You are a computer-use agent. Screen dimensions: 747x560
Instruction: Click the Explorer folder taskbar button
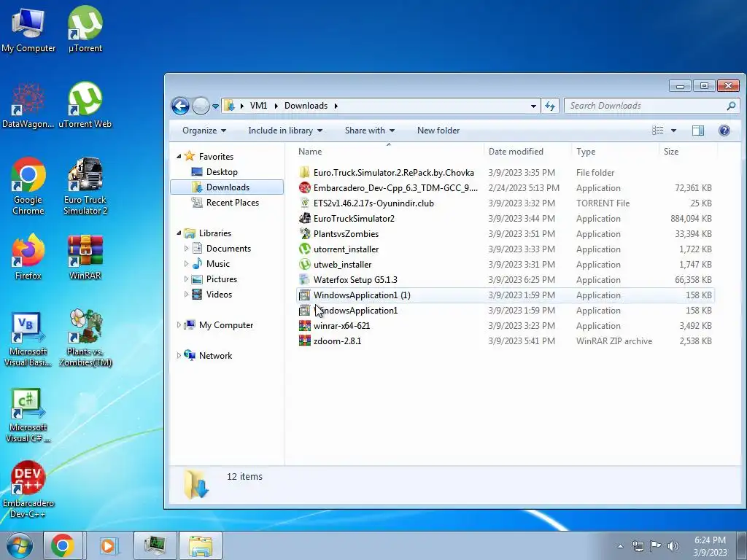pyautogui.click(x=201, y=545)
